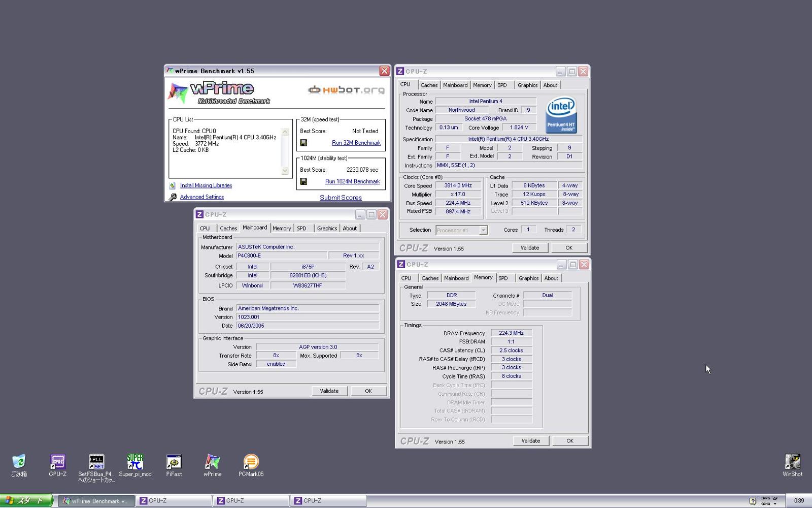Launch PiFast desktop icon

[x=174, y=461]
